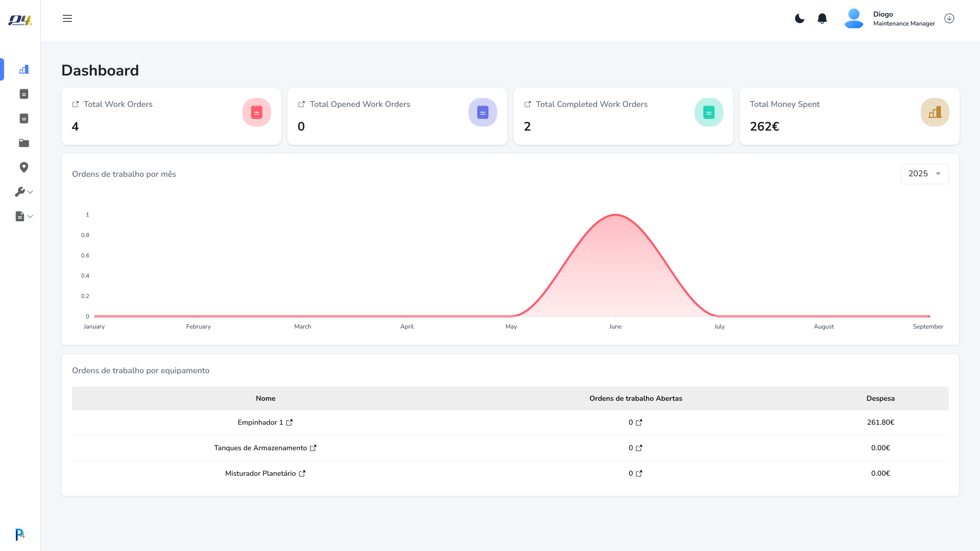The height and width of the screenshot is (551, 980).
Task: Select the Dashboard bar-chart icon in sidebar
Action: 24,69
